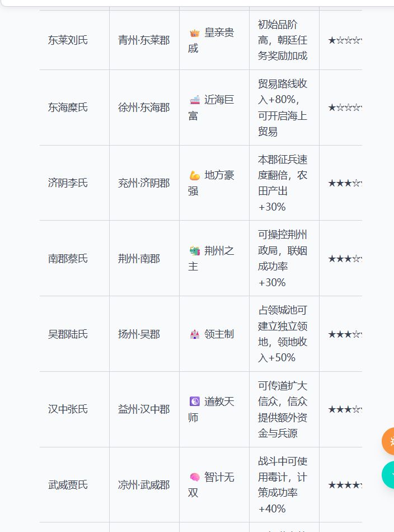
Task: Click the teal floating button
Action: point(389,475)
